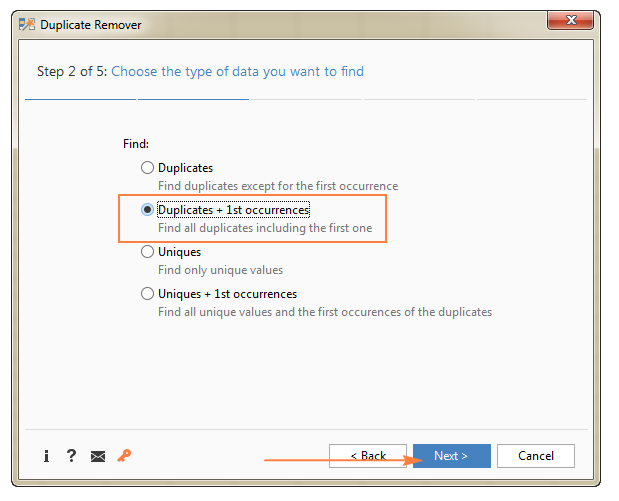This screenshot has width=619, height=501.
Task: Proceed by clicking the Next button
Action: point(451,456)
